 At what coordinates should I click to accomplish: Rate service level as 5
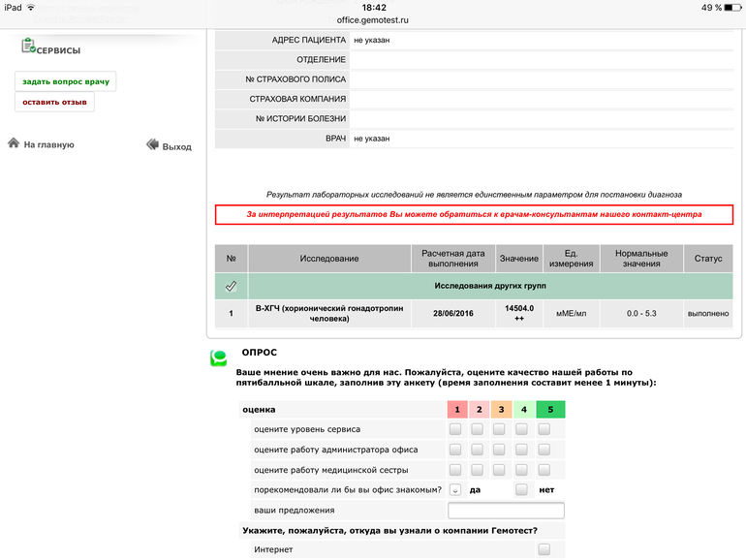coord(544,429)
